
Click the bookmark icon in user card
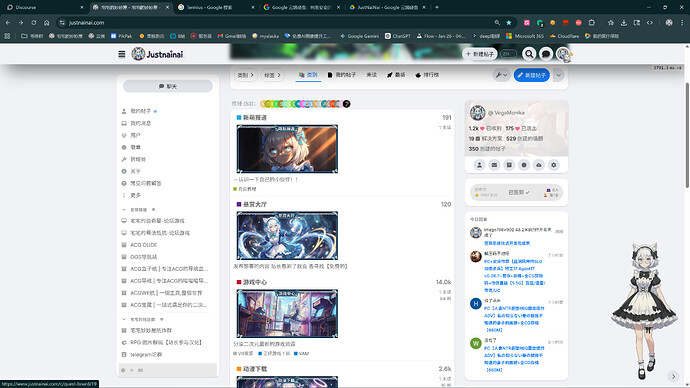click(509, 165)
